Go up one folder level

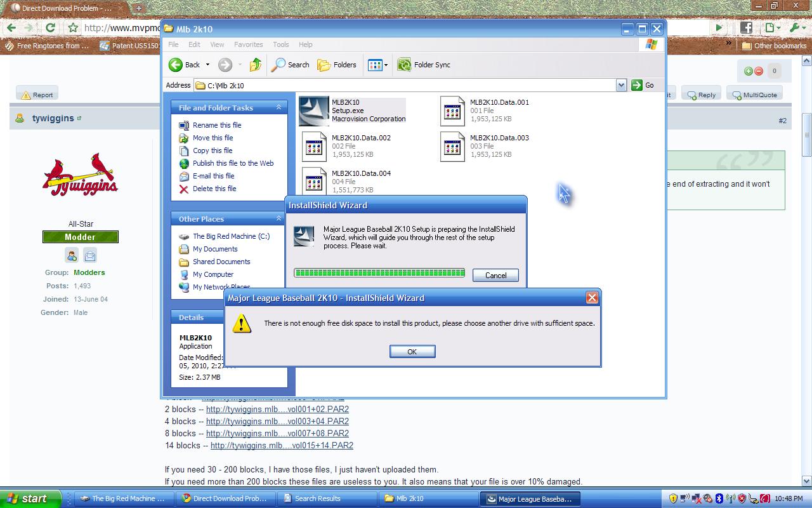(x=255, y=65)
